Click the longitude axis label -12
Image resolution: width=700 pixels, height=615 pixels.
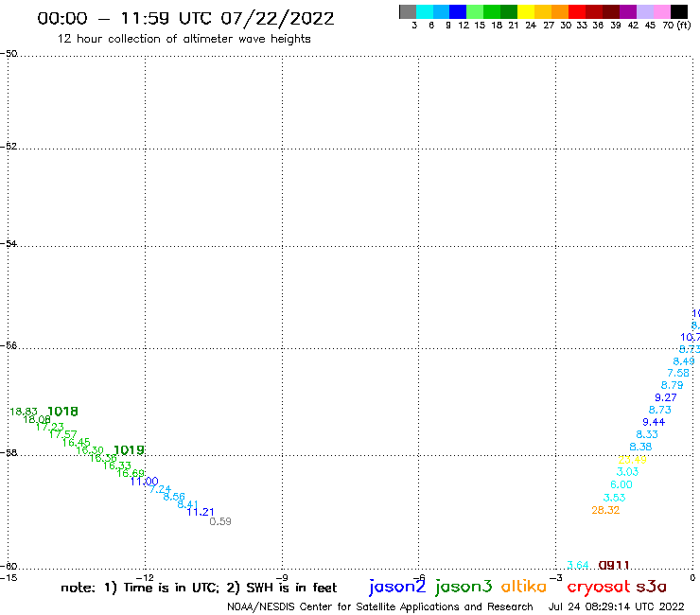tap(145, 578)
